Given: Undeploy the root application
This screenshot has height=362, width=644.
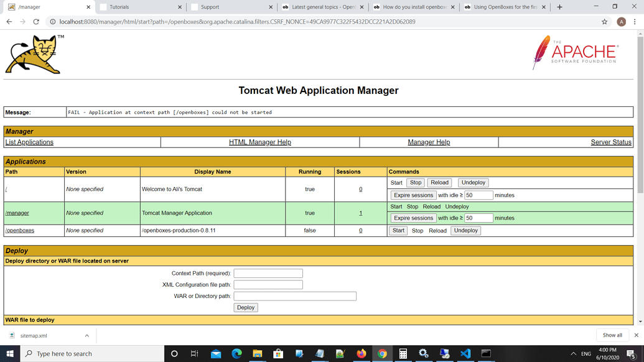Looking at the screenshot, I should pyautogui.click(x=472, y=182).
